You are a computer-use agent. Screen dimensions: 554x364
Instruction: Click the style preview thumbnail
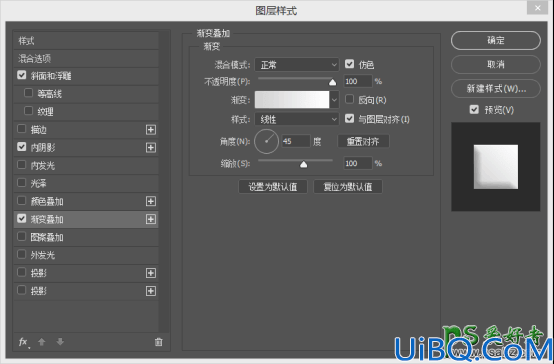(496, 167)
